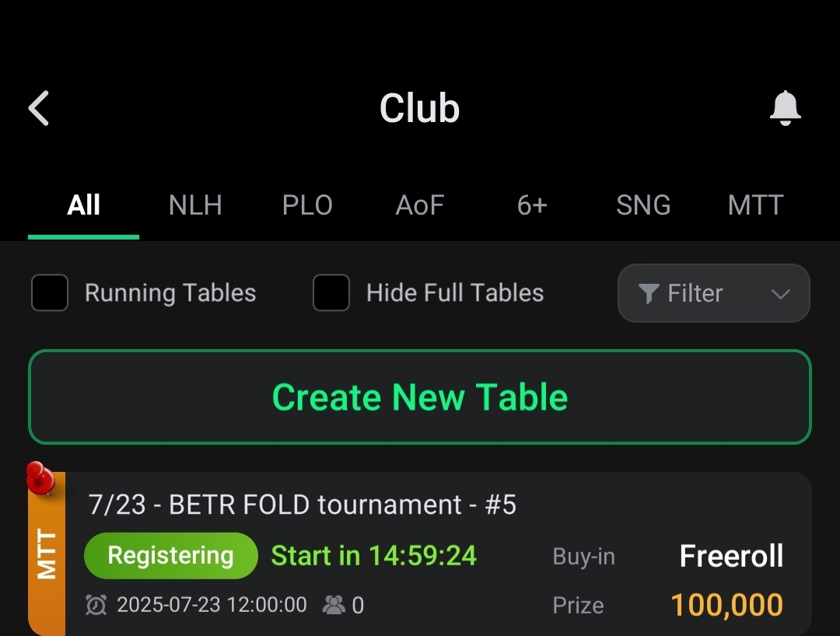Click the alarm clock icon beside start date
The height and width of the screenshot is (636, 840).
tap(96, 605)
